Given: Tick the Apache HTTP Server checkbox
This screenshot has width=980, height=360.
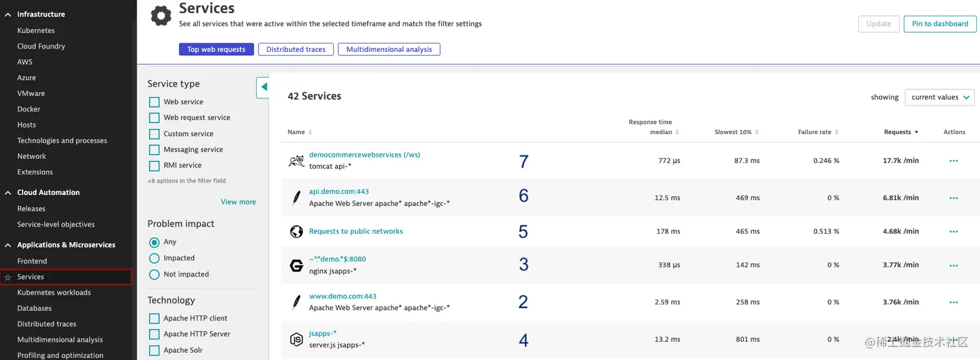Looking at the screenshot, I should pos(154,334).
